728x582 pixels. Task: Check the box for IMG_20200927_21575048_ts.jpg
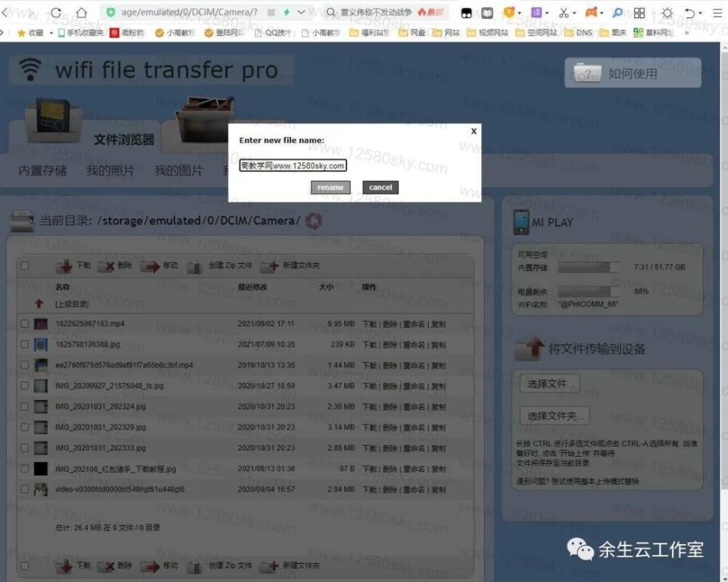coord(25,386)
